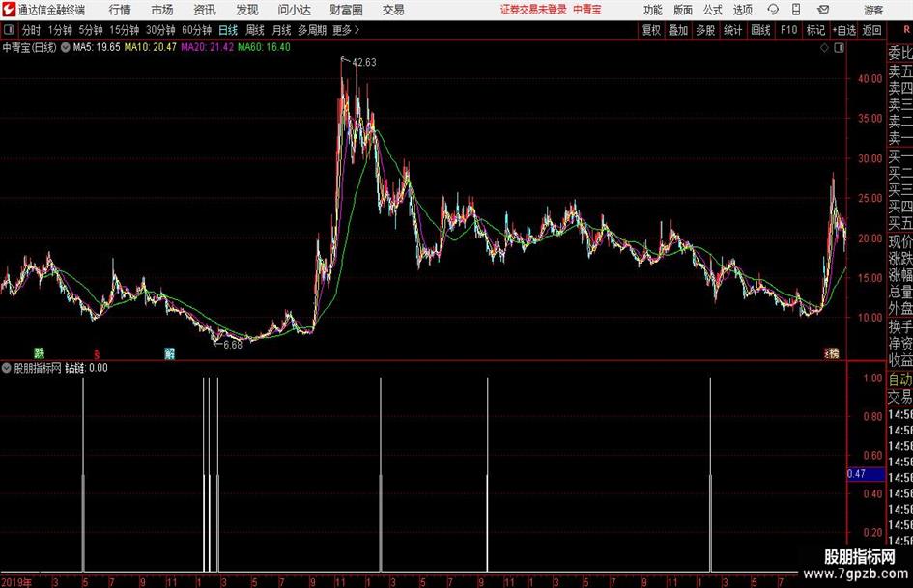Click the 叠加 overlay button
The height and width of the screenshot is (588, 913).
[x=678, y=30]
